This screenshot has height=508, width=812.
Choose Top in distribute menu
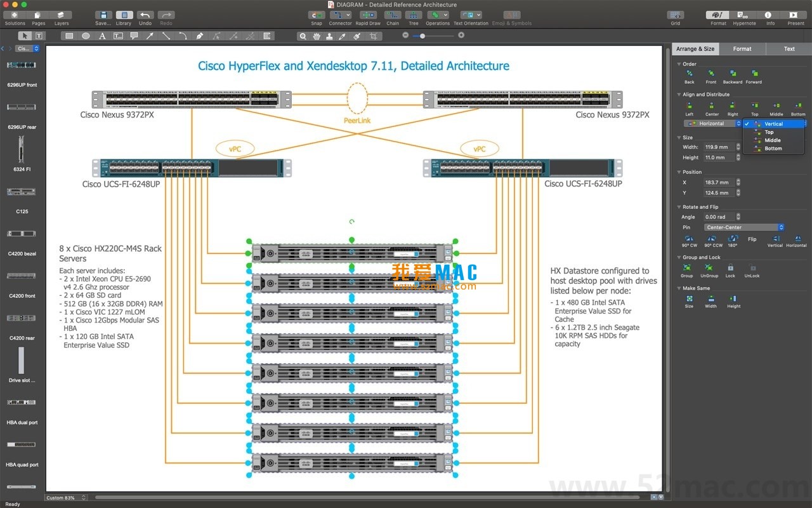[774, 132]
